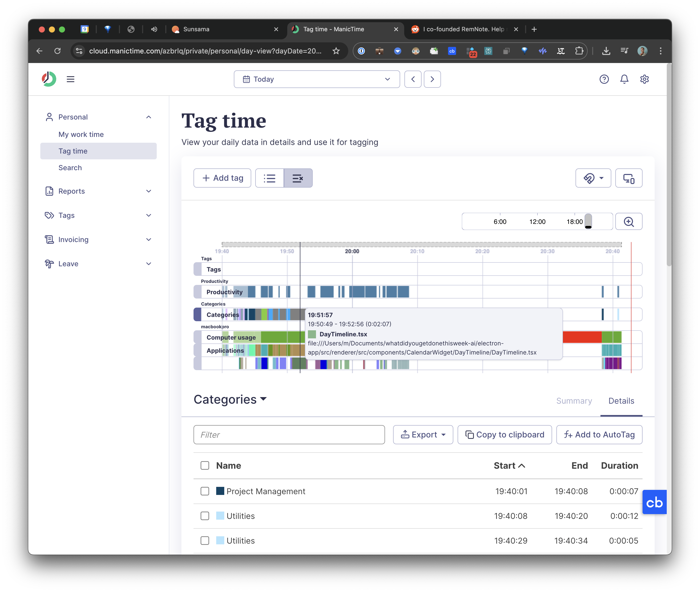Open notifications bell icon

pos(624,79)
